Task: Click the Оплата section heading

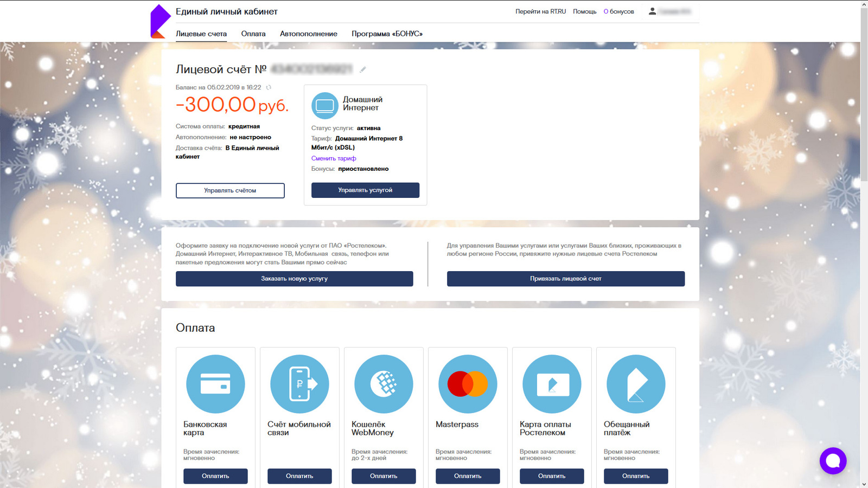Action: point(195,328)
